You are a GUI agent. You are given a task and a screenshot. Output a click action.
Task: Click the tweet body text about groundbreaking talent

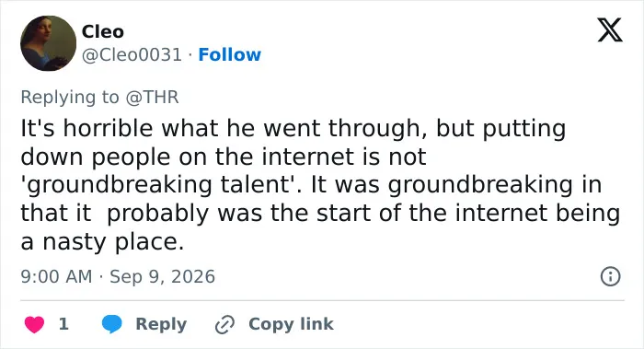point(320,184)
